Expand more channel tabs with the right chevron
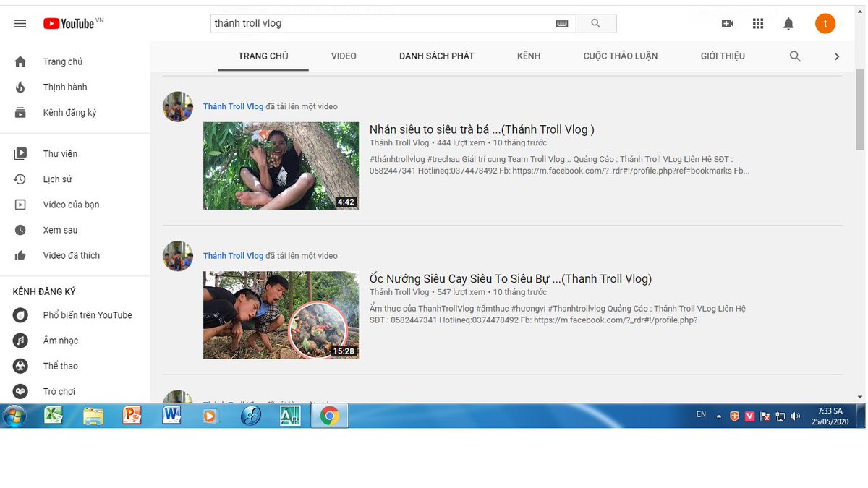Viewport: 868px width, 488px height. (x=837, y=56)
